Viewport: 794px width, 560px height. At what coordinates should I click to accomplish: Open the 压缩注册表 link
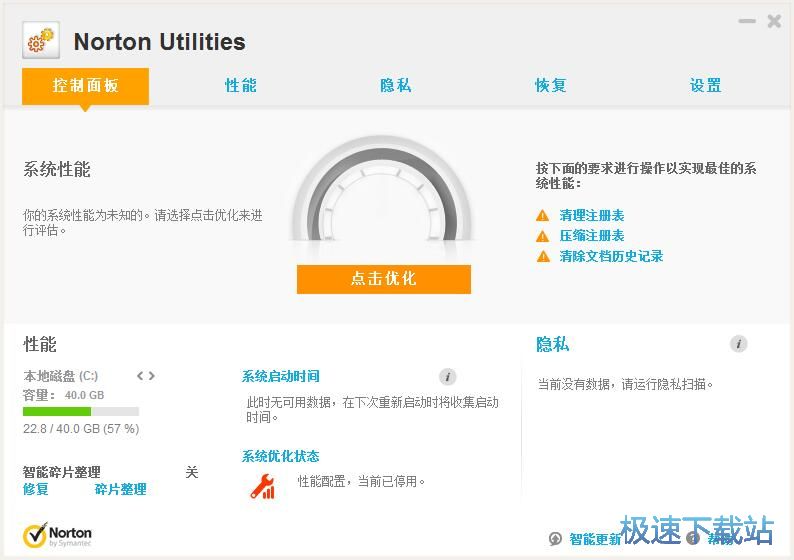[591, 236]
